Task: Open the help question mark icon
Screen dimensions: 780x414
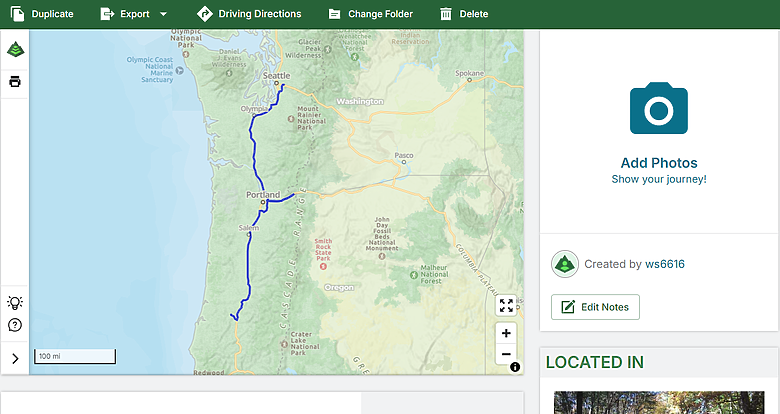Action: (15, 325)
